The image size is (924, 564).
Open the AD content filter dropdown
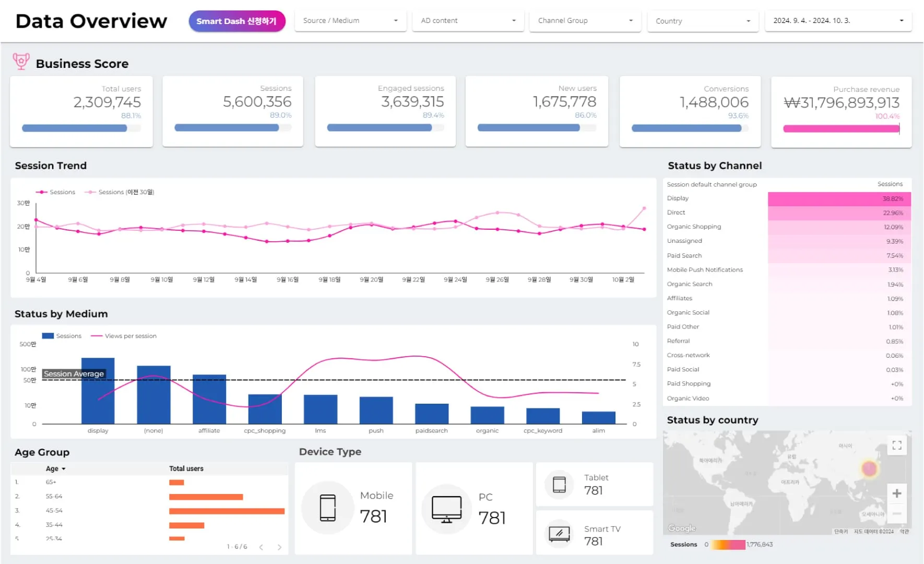coord(468,21)
